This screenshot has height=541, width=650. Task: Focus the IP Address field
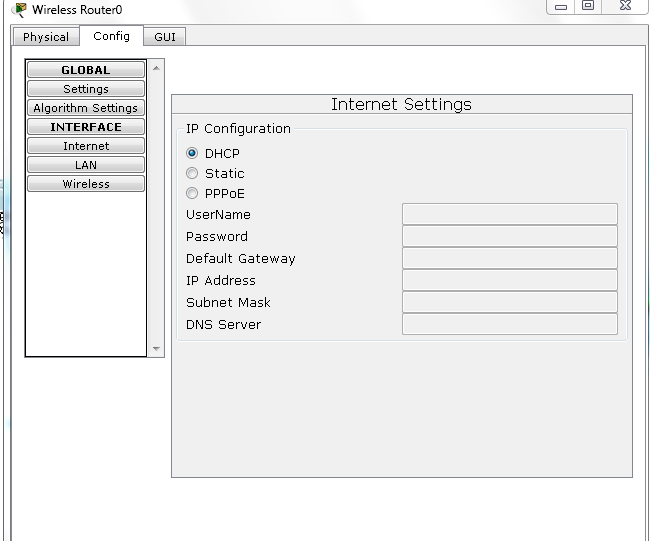pyautogui.click(x=509, y=280)
